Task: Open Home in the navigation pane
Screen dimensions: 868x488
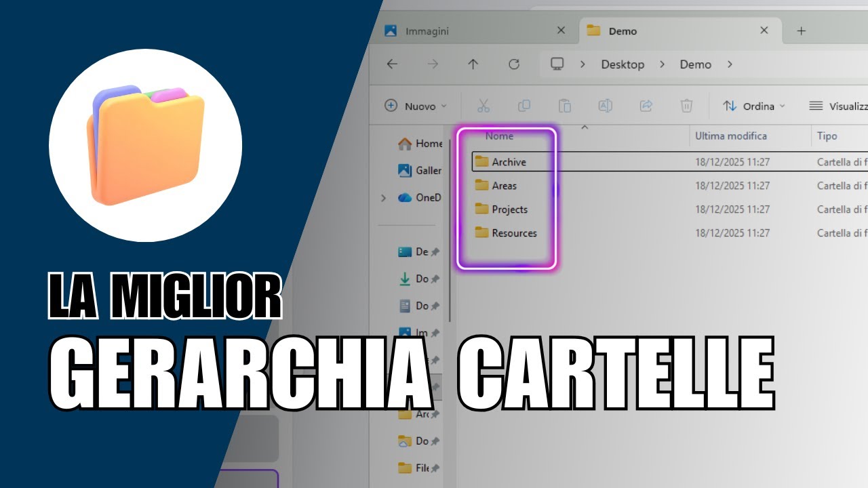Action: (x=420, y=144)
